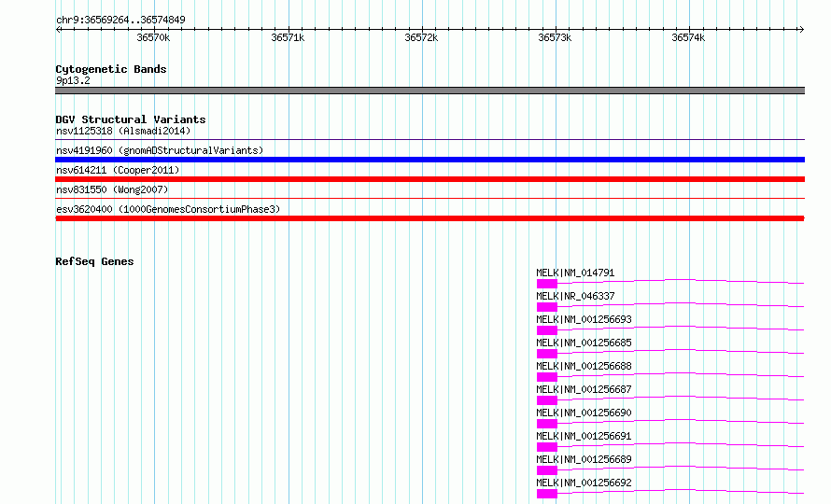Click the magenta exon of MELK|NM_001256690
Image resolution: width=831 pixels, height=504 pixels.
click(547, 424)
